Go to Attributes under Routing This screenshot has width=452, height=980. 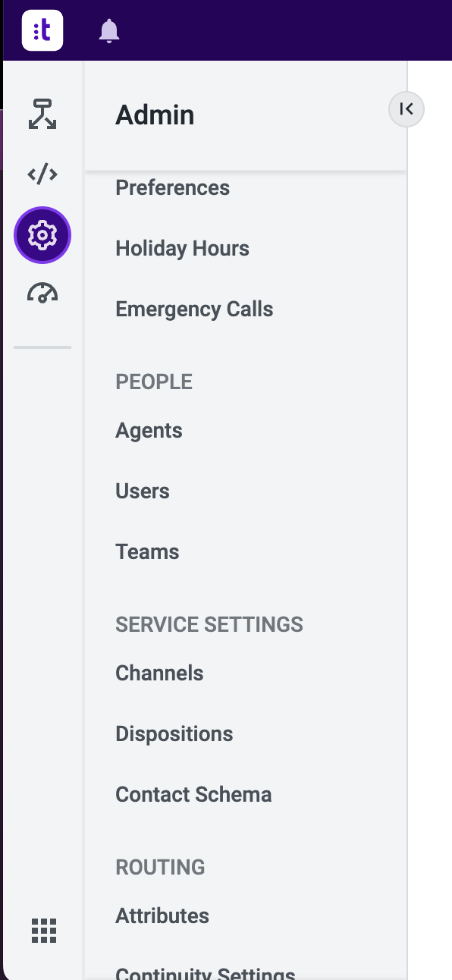162,916
